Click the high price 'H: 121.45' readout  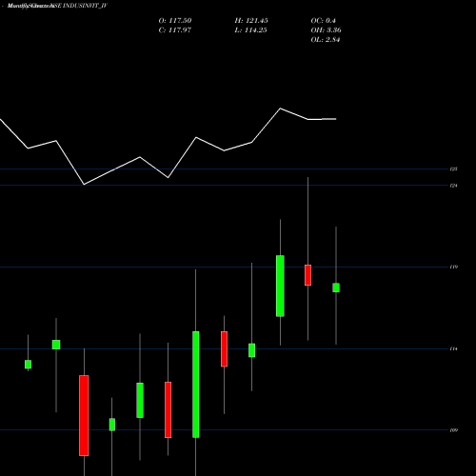pyautogui.click(x=251, y=21)
